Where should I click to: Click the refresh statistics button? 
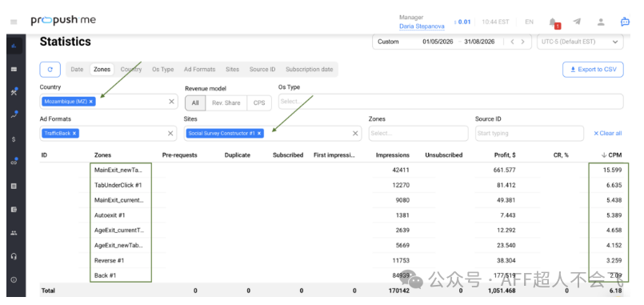click(50, 70)
